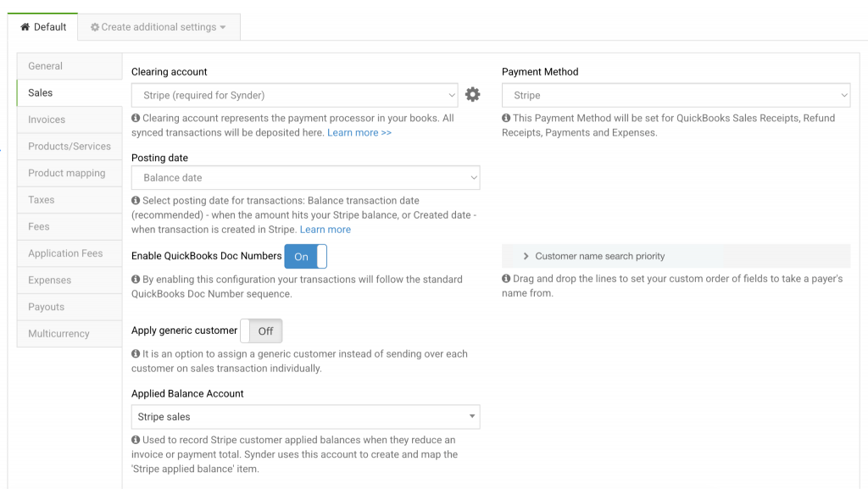Viewport: 868px width, 489px height.
Task: Click the gear icon beside Clearing account
Action: coord(473,95)
